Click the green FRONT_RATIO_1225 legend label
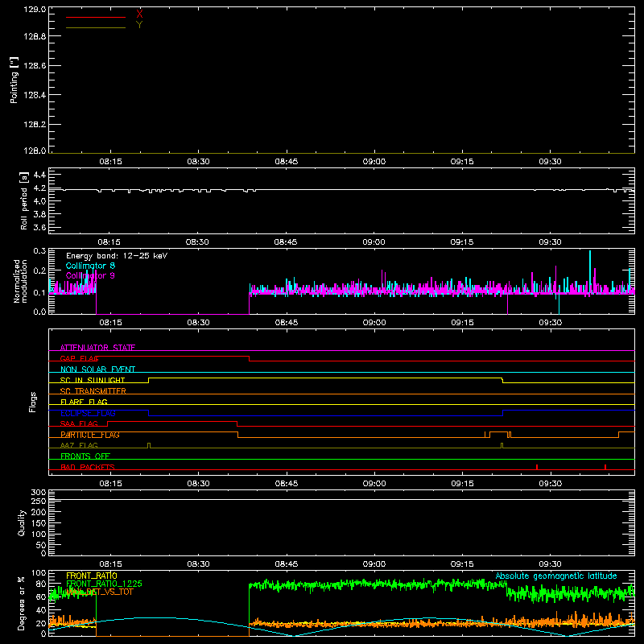Screen dimensions: 644x644 [104, 584]
